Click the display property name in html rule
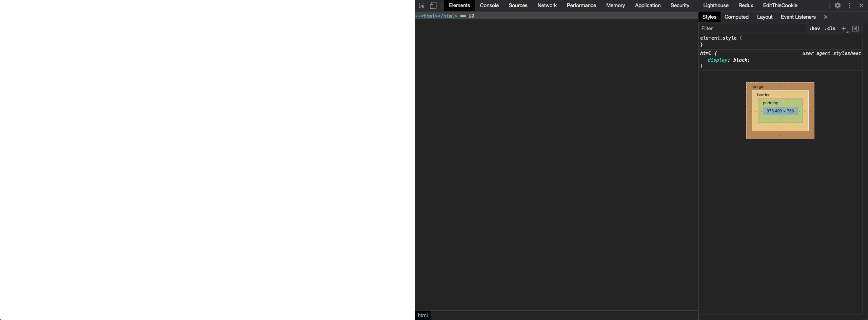 point(717,60)
